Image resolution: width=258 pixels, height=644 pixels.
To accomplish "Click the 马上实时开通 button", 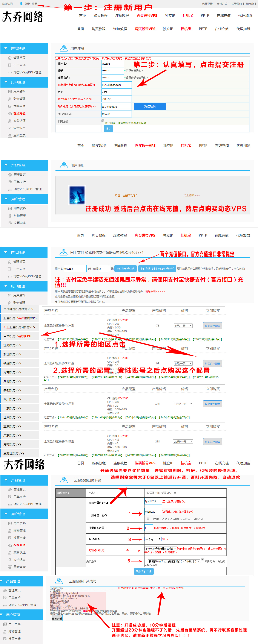I will coord(144,571).
